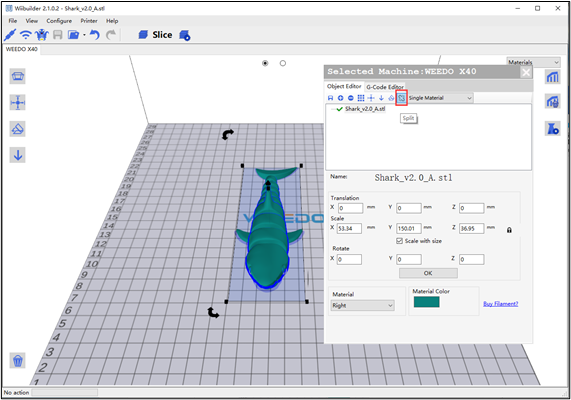Select the empty radio button above the viewport

tap(283, 63)
